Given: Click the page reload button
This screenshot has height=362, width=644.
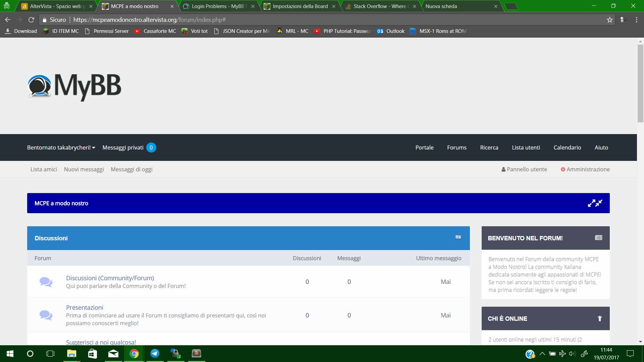Looking at the screenshot, I should pos(31,20).
